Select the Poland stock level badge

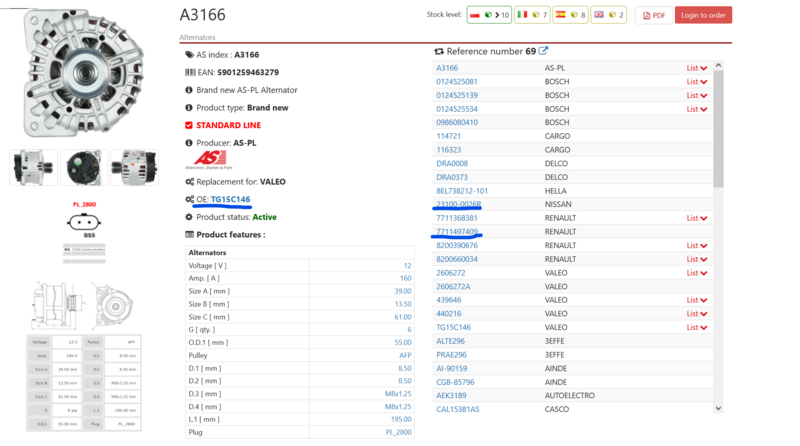489,15
